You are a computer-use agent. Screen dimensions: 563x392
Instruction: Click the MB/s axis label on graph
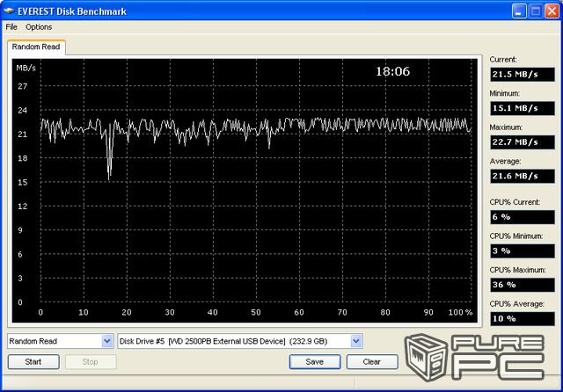point(26,68)
